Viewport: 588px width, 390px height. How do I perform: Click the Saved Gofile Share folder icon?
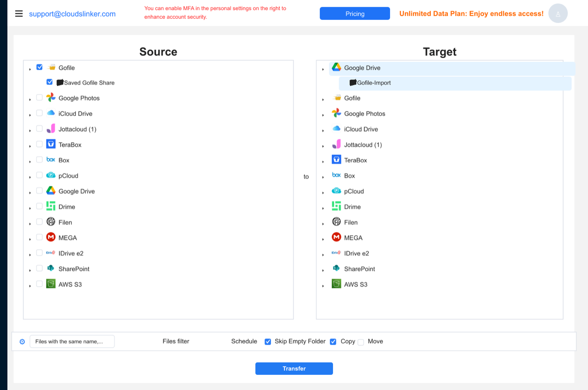tap(60, 83)
